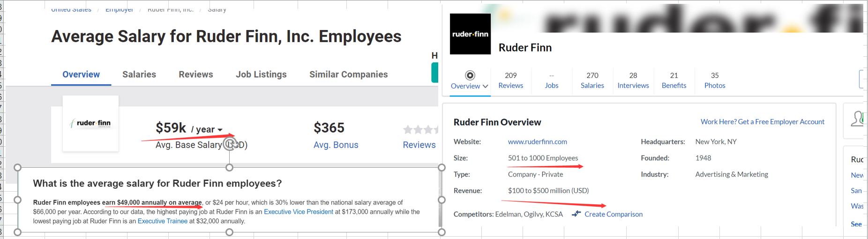Click the Executive Vice President link
The image size is (868, 239).
point(298,212)
